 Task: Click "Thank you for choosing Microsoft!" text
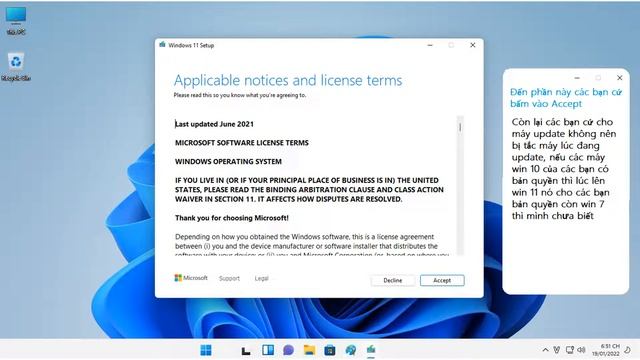pyautogui.click(x=232, y=218)
